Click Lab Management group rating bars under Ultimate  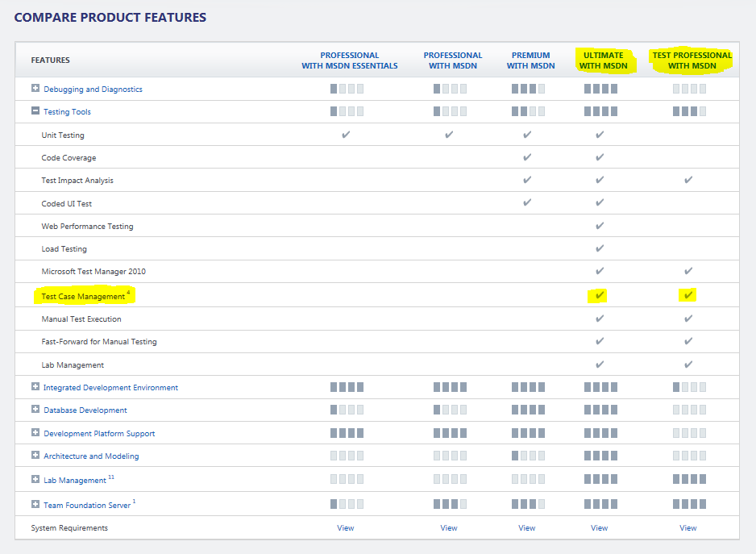600,479
